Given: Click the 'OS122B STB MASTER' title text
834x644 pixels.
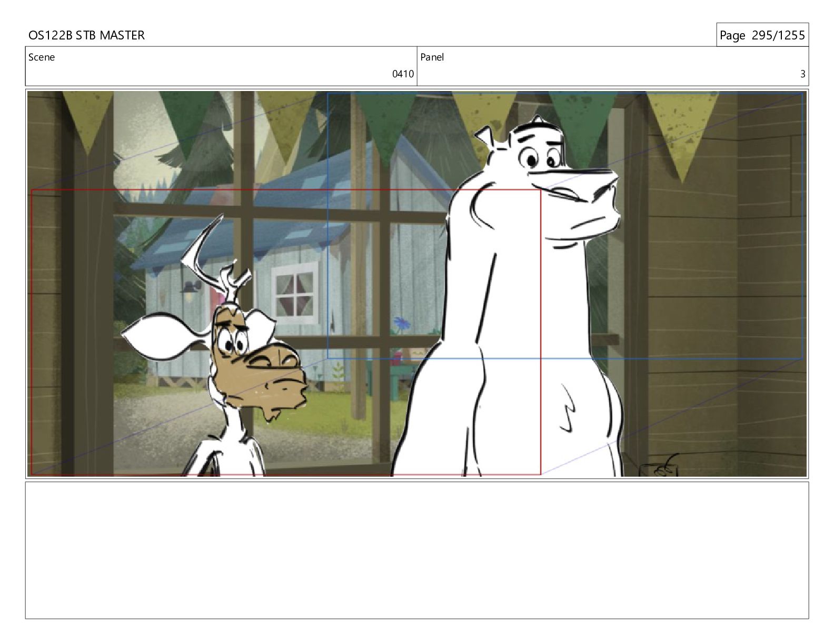Looking at the screenshot, I should (x=86, y=35).
